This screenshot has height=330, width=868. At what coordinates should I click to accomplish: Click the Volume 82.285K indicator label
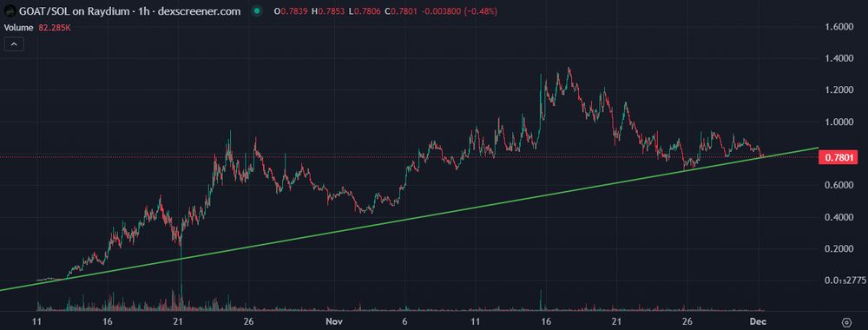tap(37, 28)
